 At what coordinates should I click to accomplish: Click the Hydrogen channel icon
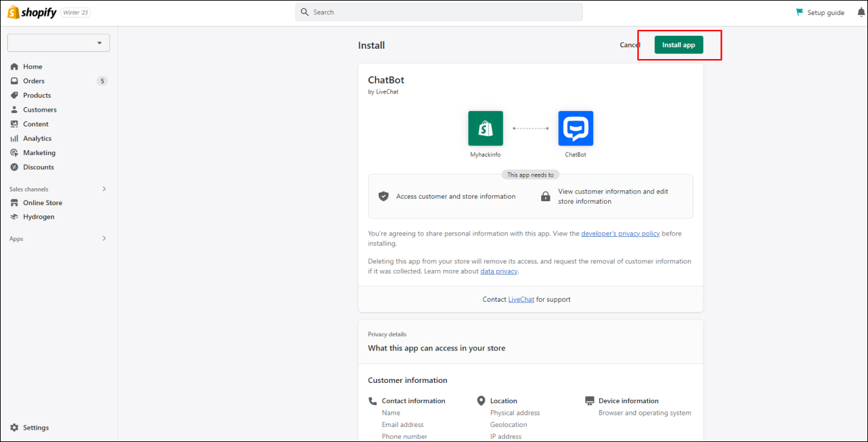14,217
